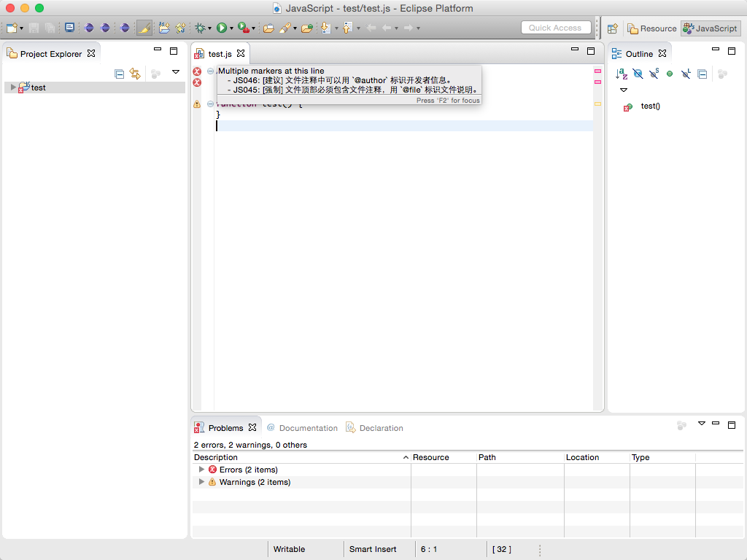Screen dimensions: 747x560
Task: Click the top pink overview ruler marker
Action: click(598, 71)
